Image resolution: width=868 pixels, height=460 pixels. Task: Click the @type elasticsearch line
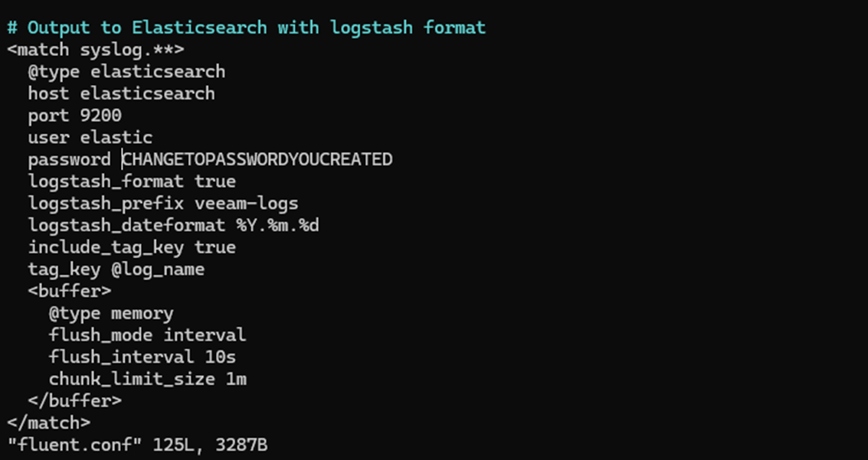pyautogui.click(x=126, y=72)
